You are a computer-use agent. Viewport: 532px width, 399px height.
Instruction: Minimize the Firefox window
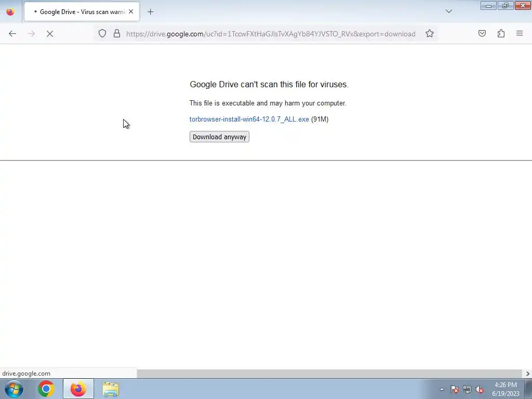point(488,6)
